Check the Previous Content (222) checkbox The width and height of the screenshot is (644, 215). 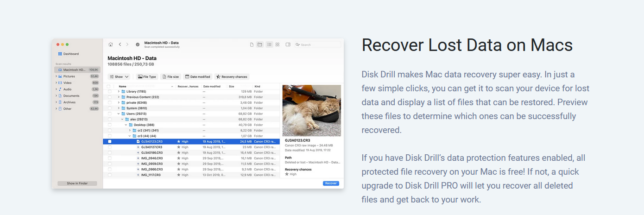point(110,97)
